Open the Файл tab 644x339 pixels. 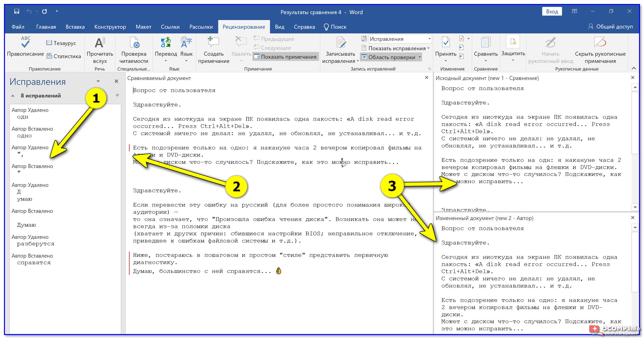pos(18,27)
